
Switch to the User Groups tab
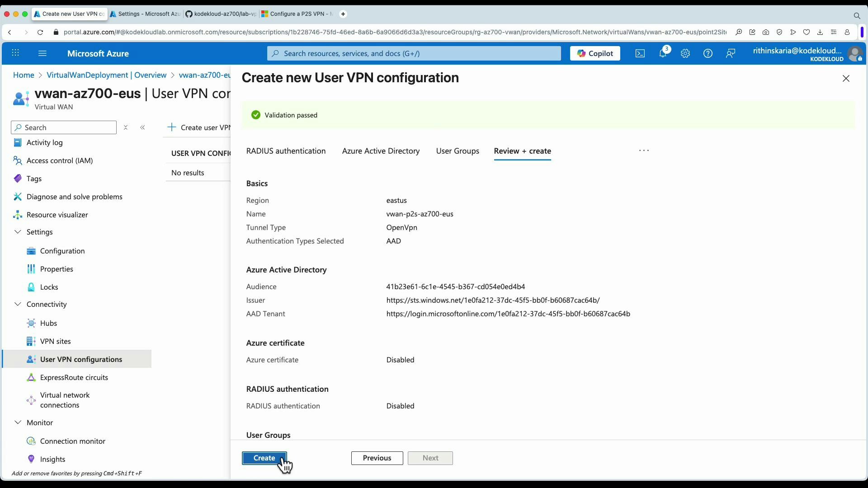pyautogui.click(x=458, y=151)
